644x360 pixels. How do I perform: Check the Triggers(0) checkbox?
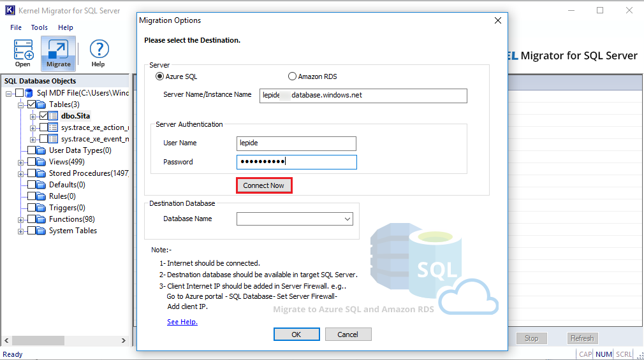point(31,208)
